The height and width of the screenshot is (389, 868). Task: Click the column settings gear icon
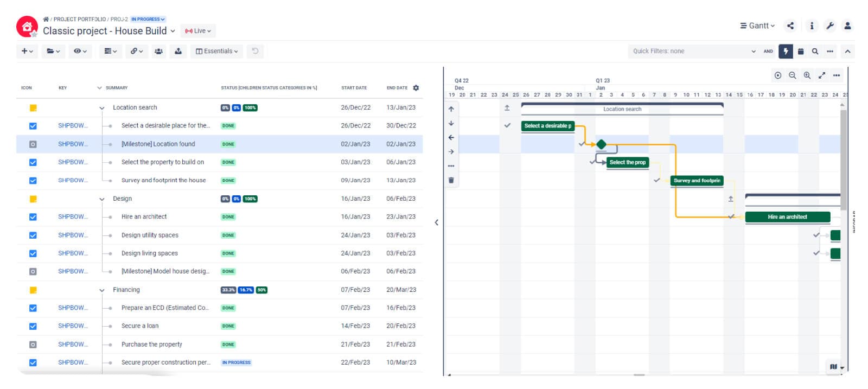(x=416, y=88)
